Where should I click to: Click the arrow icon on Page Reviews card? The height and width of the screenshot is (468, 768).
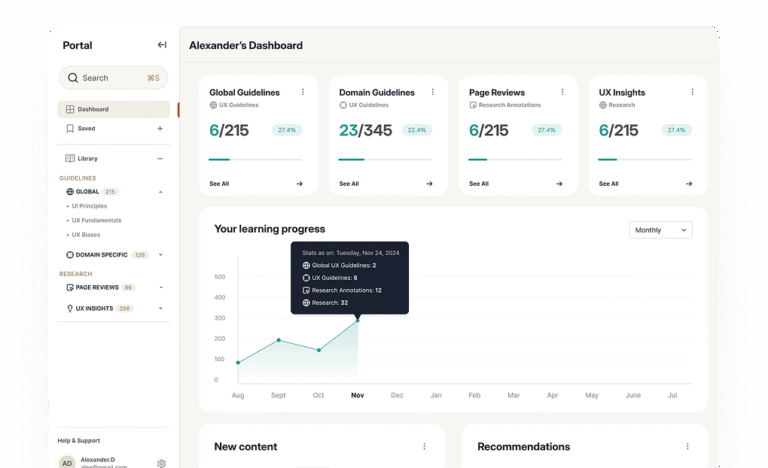point(559,184)
